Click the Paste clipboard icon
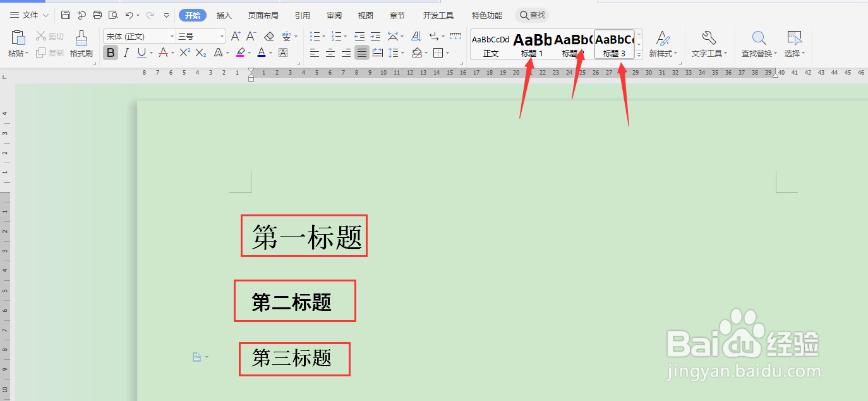The image size is (868, 401). click(18, 37)
